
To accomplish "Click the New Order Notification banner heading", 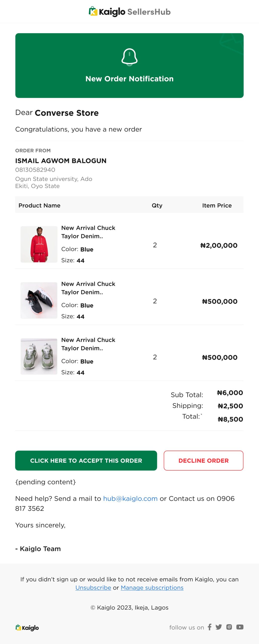I will point(129,79).
